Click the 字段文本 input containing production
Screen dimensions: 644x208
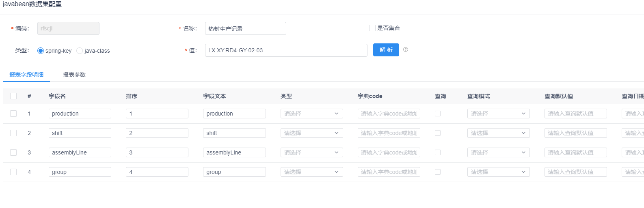[x=234, y=114]
